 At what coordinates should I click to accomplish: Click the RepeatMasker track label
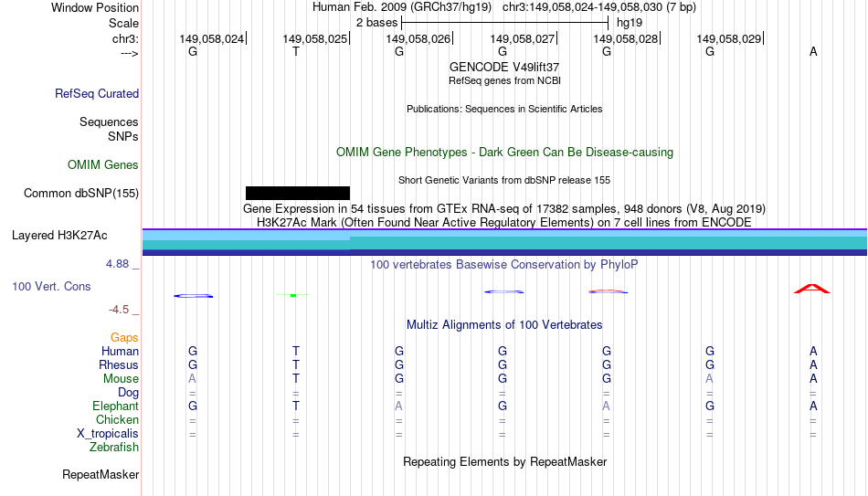point(101,474)
